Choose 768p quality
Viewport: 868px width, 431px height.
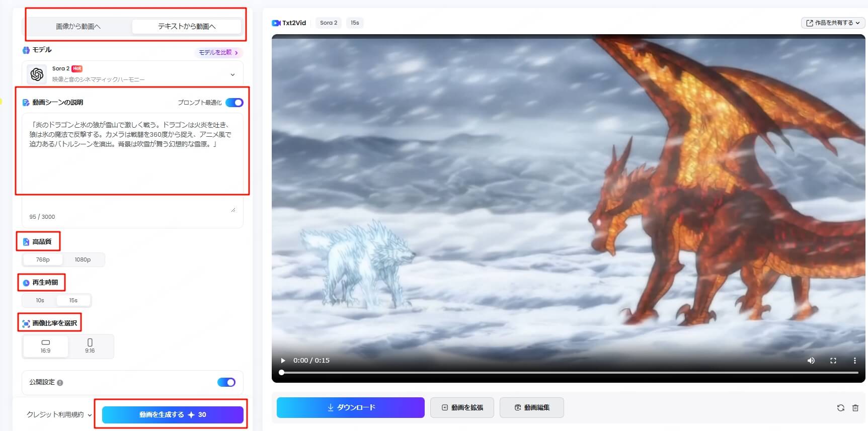pos(43,260)
